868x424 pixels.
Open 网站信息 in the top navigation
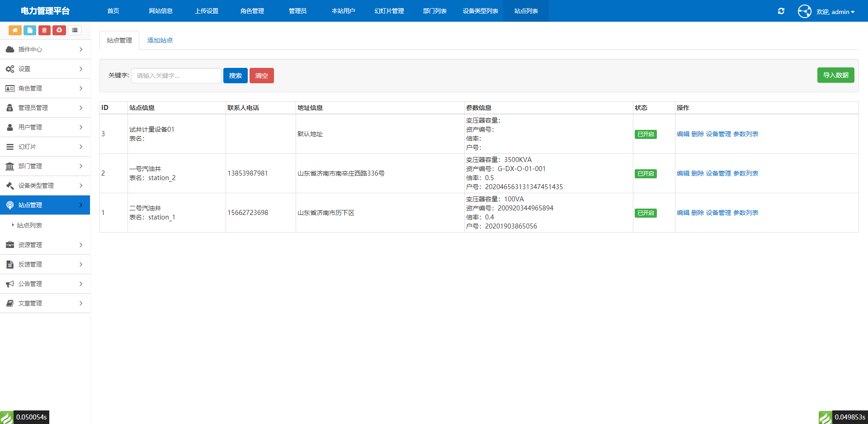161,11
